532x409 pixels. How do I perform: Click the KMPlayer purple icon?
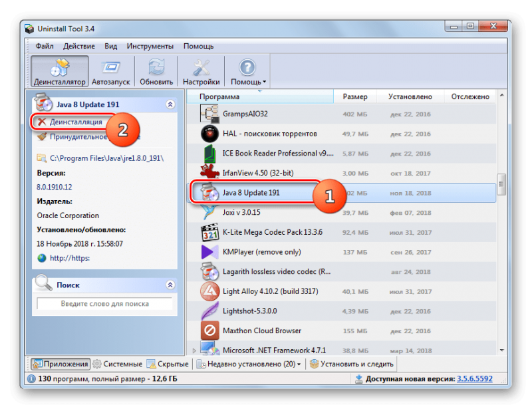(209, 252)
